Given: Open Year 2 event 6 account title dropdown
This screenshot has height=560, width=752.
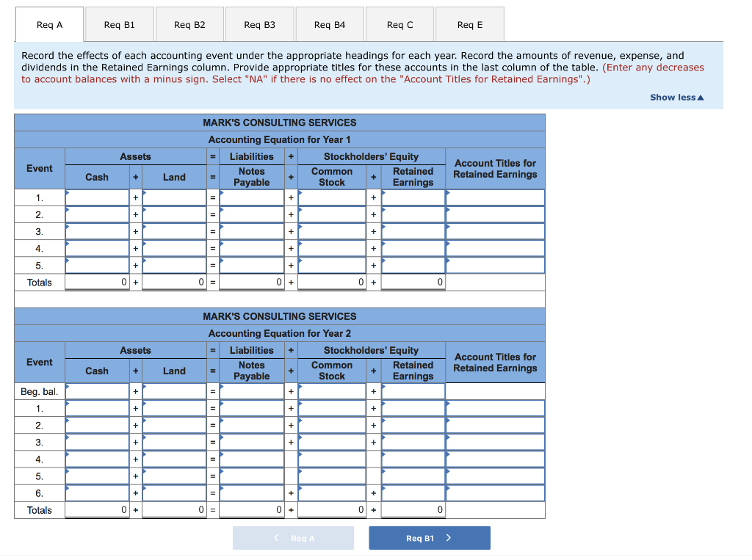Looking at the screenshot, I should pyautogui.click(x=496, y=493).
